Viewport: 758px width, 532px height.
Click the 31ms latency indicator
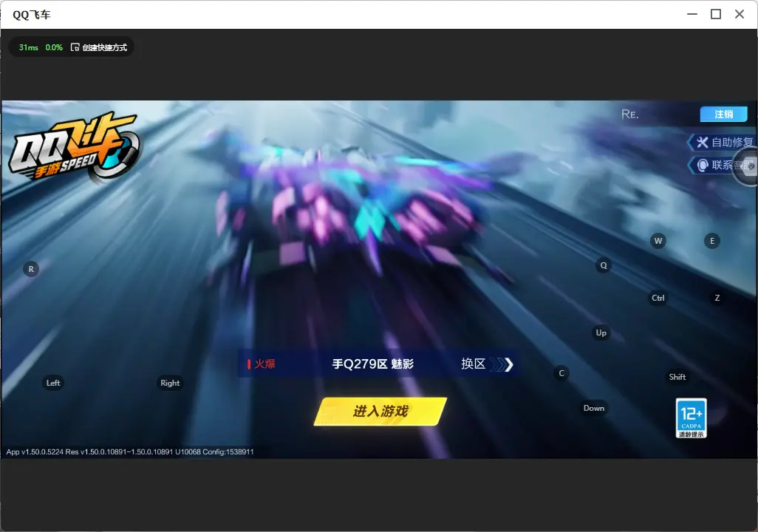click(x=29, y=47)
